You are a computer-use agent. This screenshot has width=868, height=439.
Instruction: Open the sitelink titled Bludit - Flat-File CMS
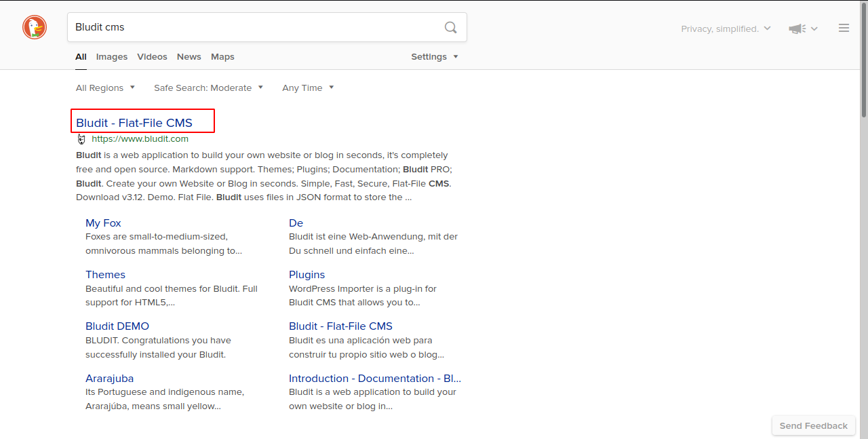(340, 326)
